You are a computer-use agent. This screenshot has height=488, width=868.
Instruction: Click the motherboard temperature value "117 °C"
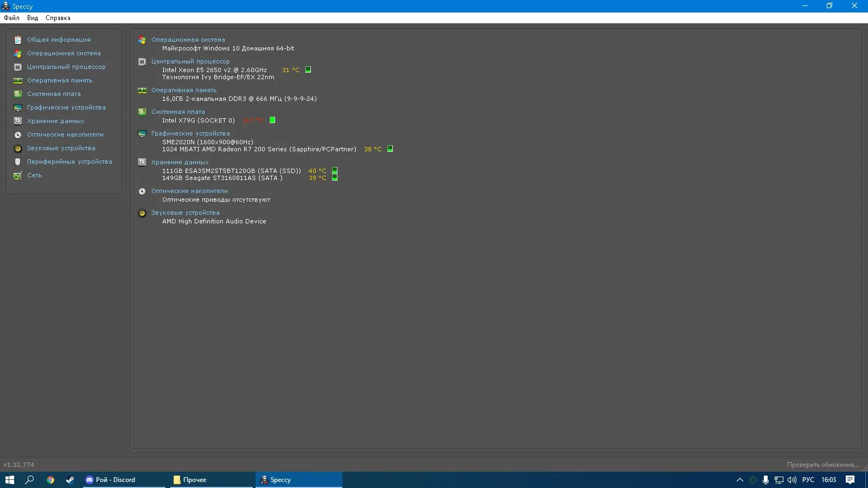(253, 120)
